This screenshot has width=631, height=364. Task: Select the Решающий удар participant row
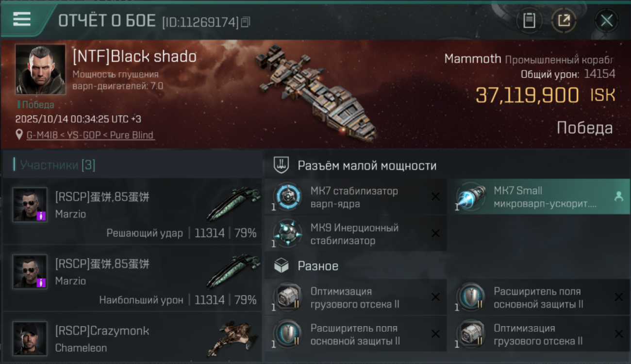(132, 211)
